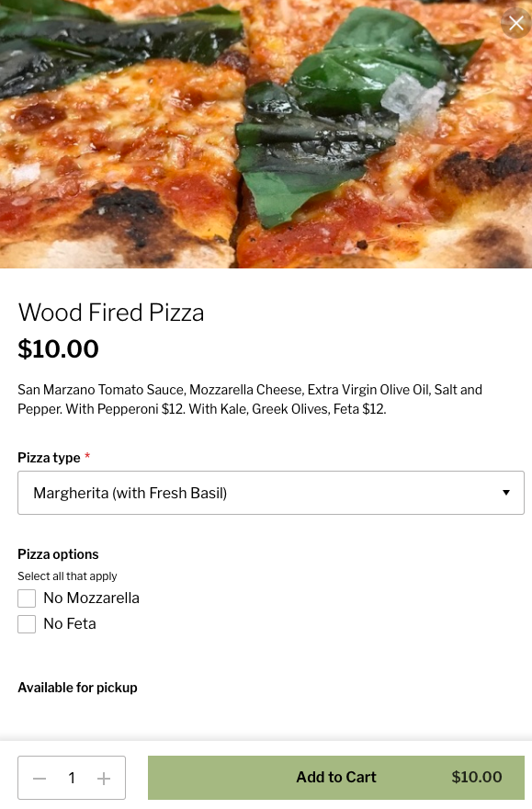Click the X icon above the pizza photo
This screenshot has height=809, width=532.
[516, 23]
